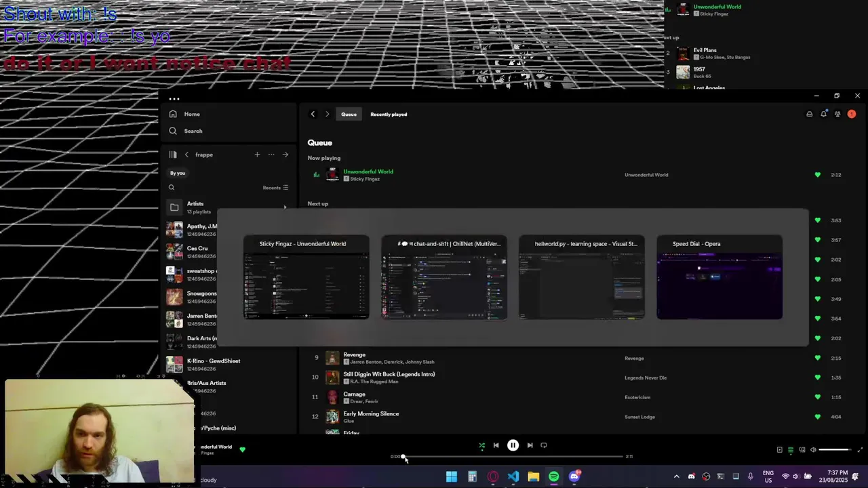
Task: Open library more options ellipsis
Action: point(271,155)
